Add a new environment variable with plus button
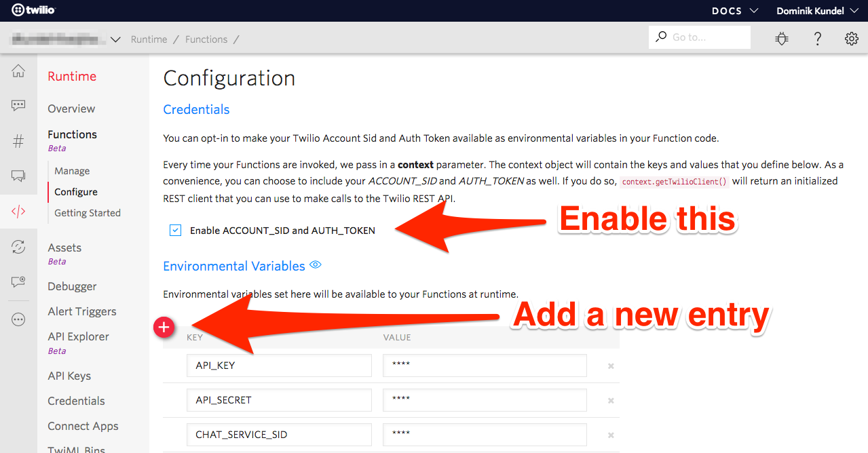Viewport: 868px width, 453px height. 164,328
